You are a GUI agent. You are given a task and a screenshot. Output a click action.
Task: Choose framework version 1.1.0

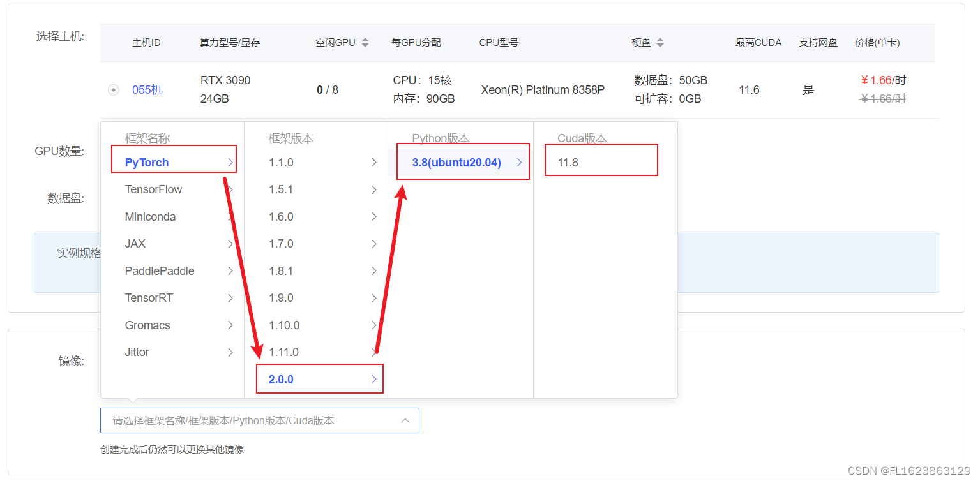(x=316, y=163)
